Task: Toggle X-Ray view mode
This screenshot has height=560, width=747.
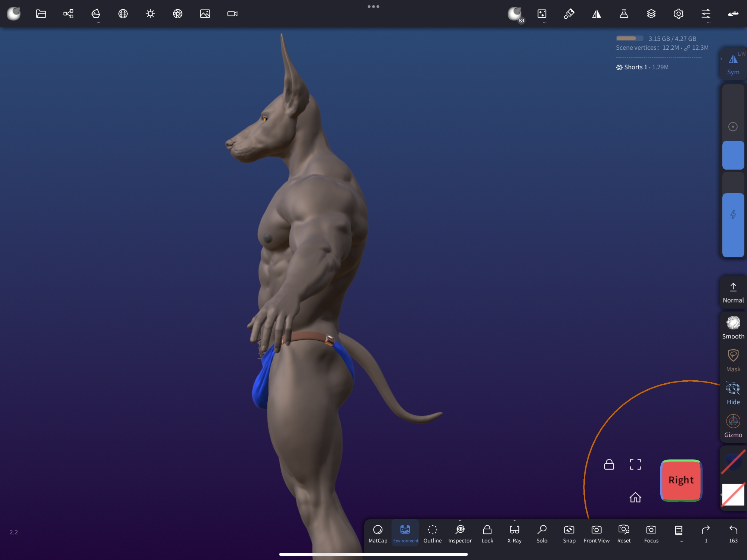Action: coord(514,533)
